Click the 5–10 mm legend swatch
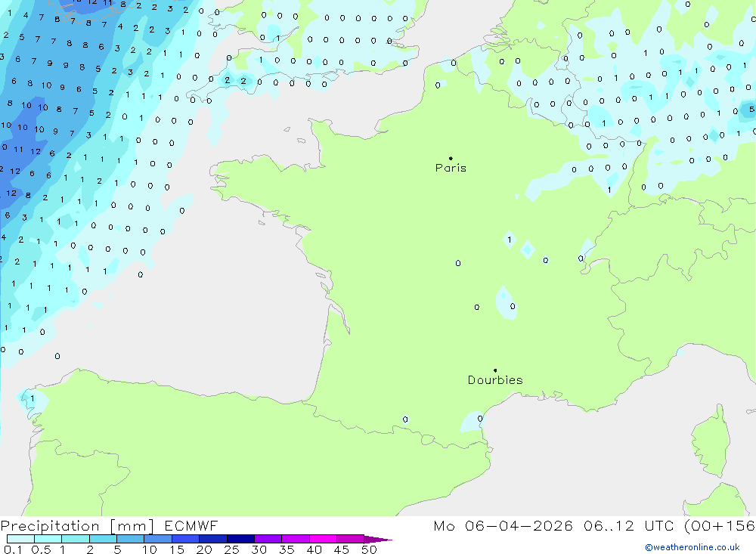 tap(130, 539)
